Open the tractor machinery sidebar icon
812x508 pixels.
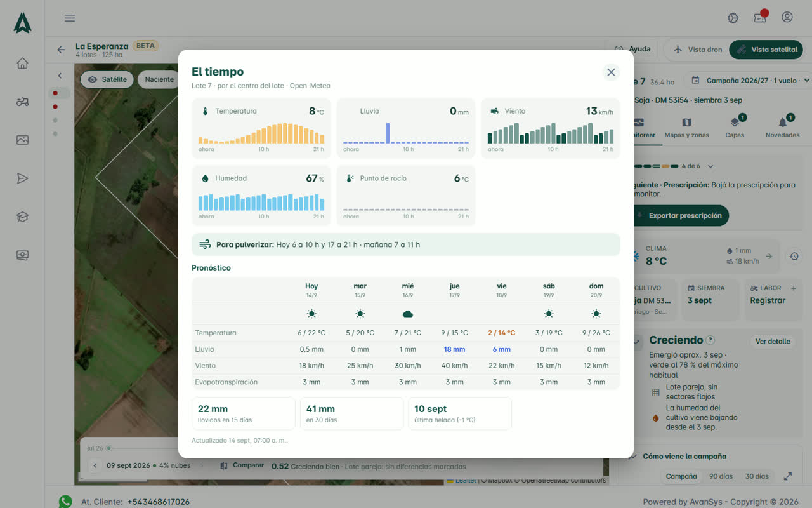pos(22,102)
